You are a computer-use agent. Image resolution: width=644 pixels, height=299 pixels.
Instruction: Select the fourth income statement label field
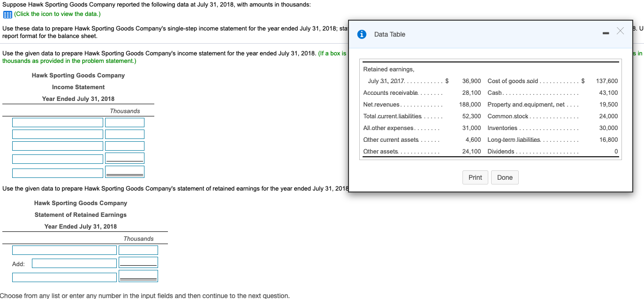(58, 159)
